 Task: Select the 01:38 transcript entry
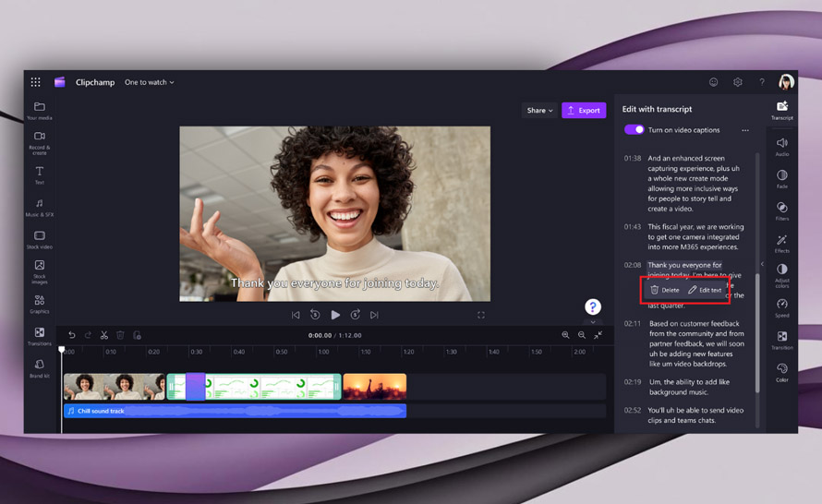pyautogui.click(x=684, y=184)
